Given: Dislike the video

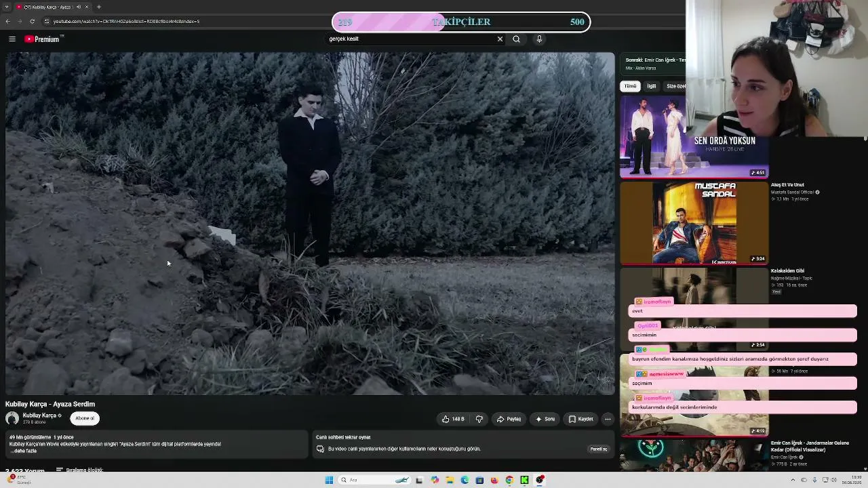Looking at the screenshot, I should (x=479, y=419).
